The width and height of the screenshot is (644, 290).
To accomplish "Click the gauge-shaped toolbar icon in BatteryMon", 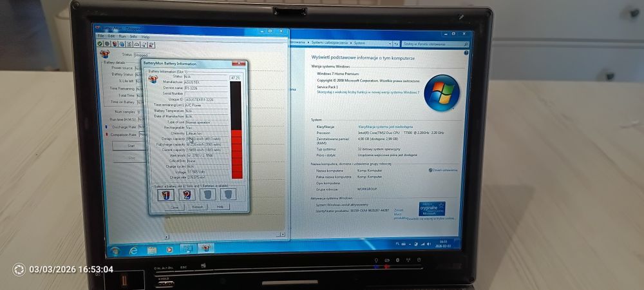I will point(137,44).
